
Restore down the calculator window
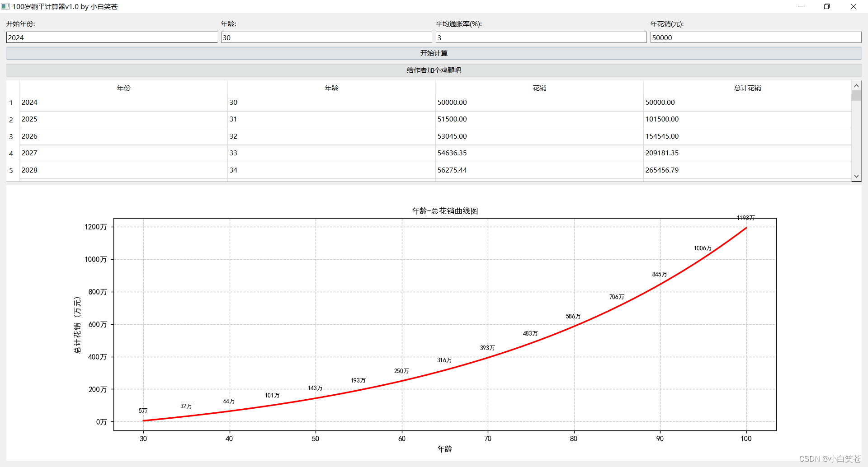point(827,6)
